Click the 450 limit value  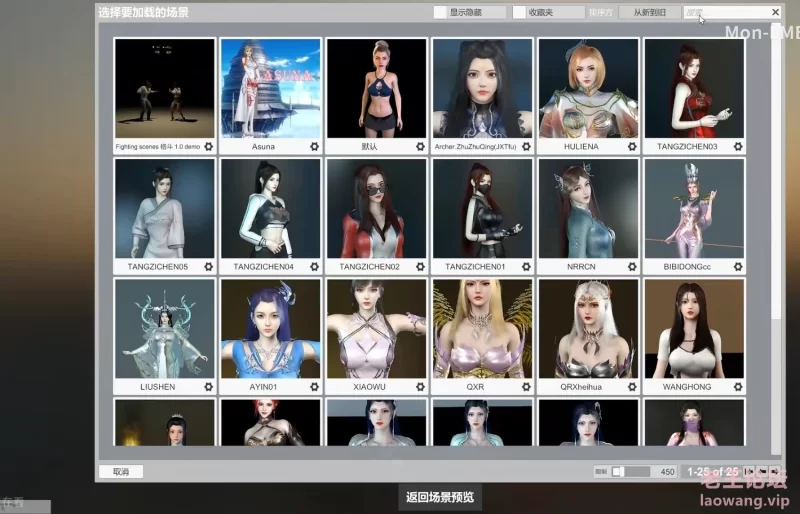click(x=667, y=472)
